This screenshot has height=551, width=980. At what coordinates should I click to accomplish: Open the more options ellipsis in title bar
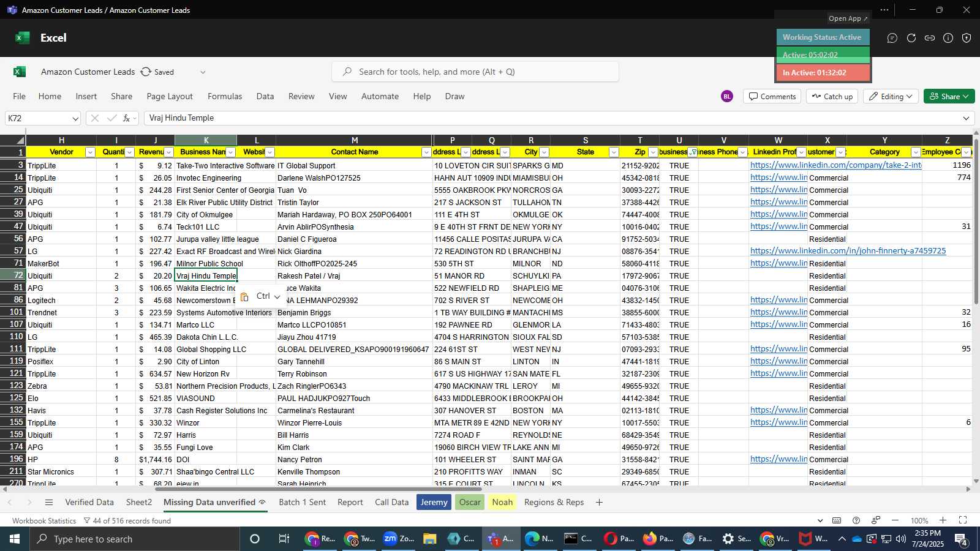[x=884, y=10]
